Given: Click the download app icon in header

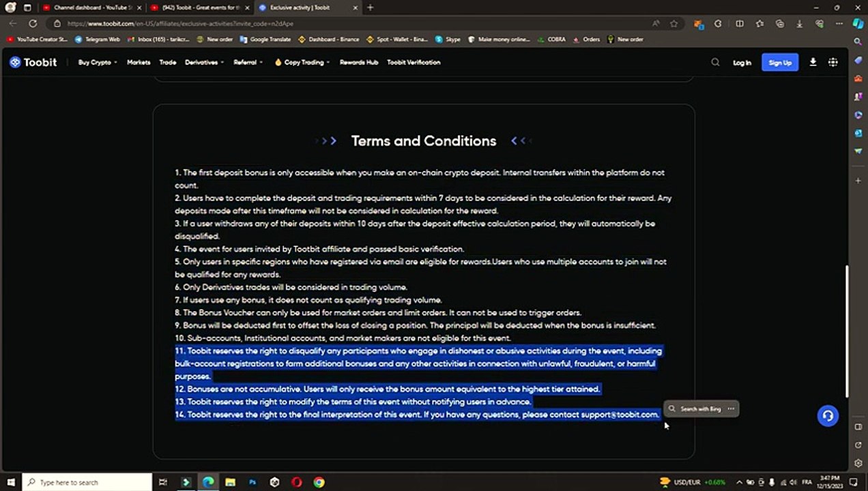Looking at the screenshot, I should pos(813,62).
